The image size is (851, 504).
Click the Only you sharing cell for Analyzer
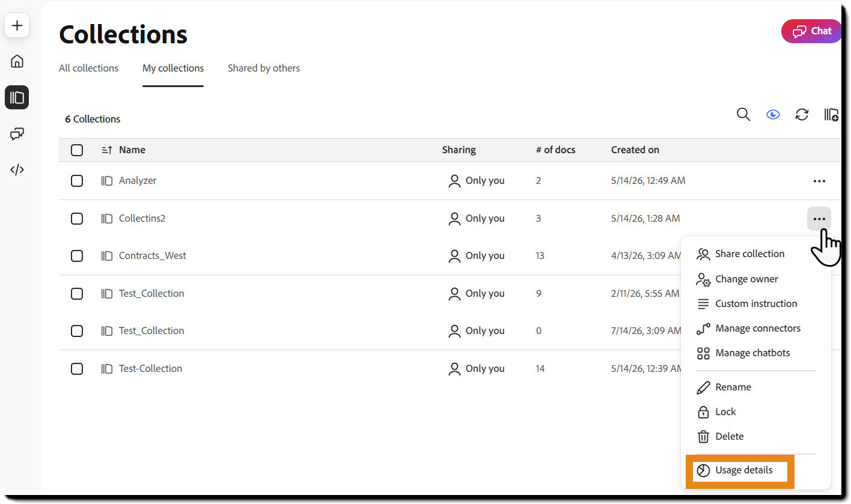point(477,180)
